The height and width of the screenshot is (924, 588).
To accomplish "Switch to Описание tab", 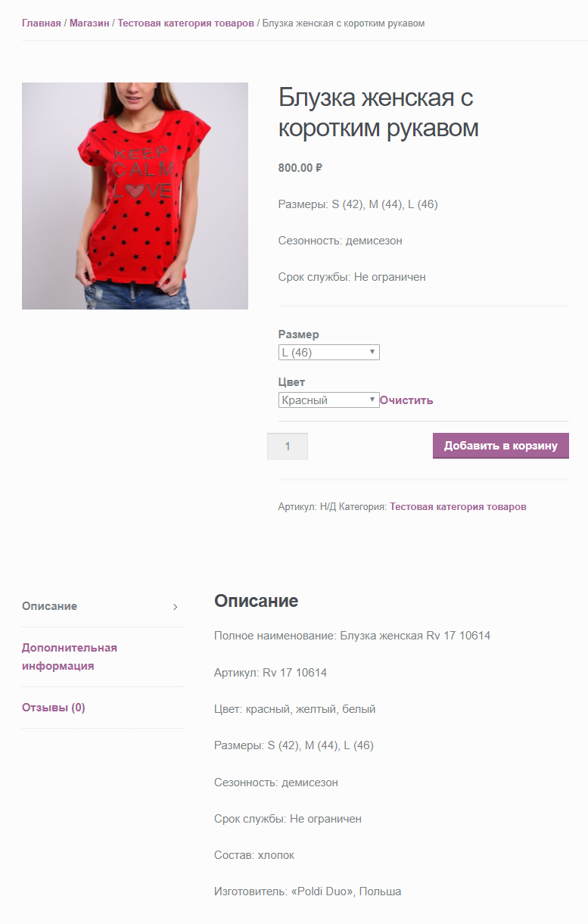I will pos(49,606).
